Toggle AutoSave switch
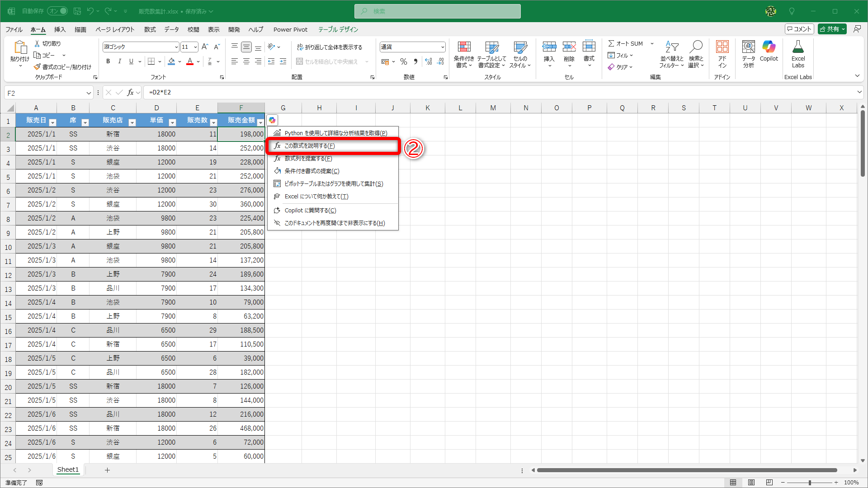The image size is (868, 488). pyautogui.click(x=58, y=11)
